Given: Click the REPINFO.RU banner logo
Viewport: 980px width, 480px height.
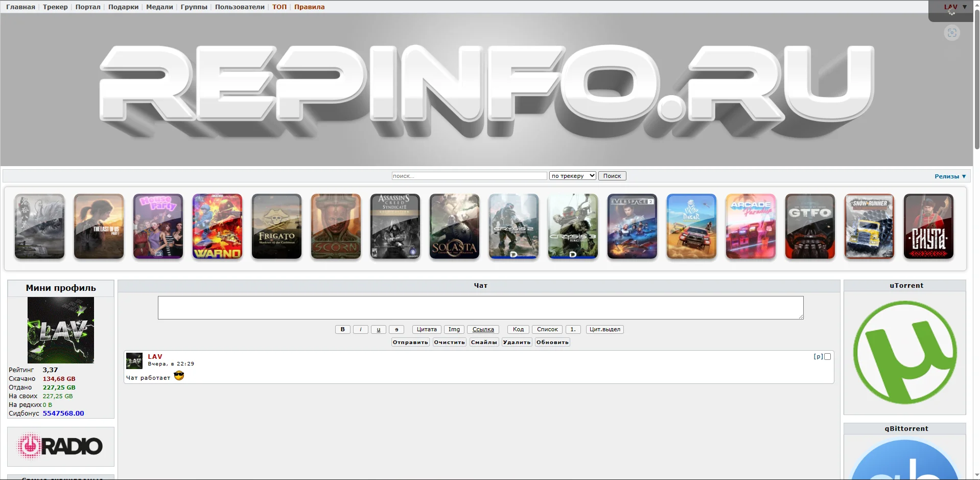Looking at the screenshot, I should [x=486, y=90].
